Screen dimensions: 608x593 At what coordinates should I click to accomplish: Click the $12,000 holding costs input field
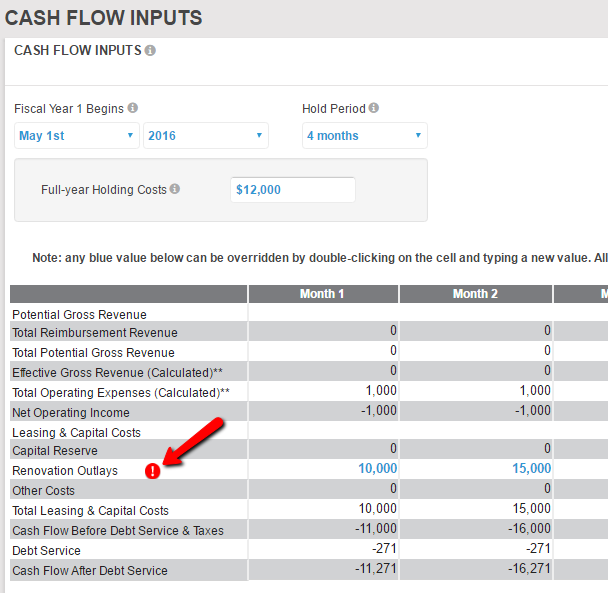(292, 190)
